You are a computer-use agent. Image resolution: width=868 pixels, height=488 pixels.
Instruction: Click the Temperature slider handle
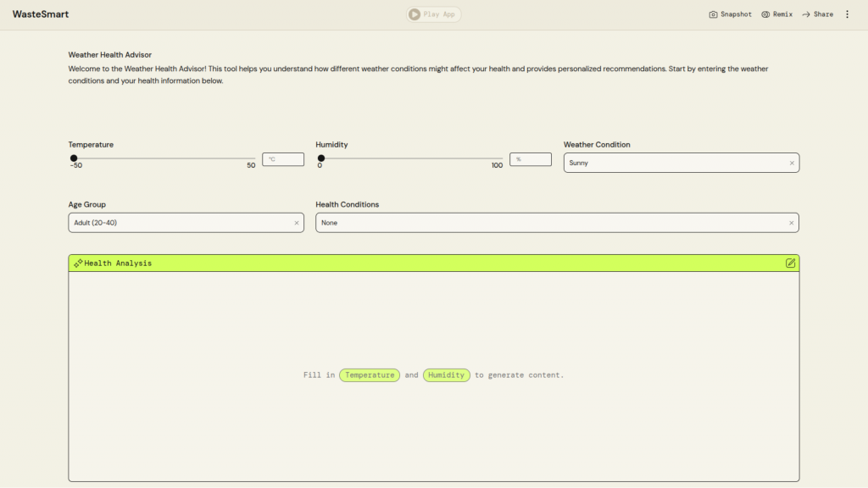click(x=74, y=158)
